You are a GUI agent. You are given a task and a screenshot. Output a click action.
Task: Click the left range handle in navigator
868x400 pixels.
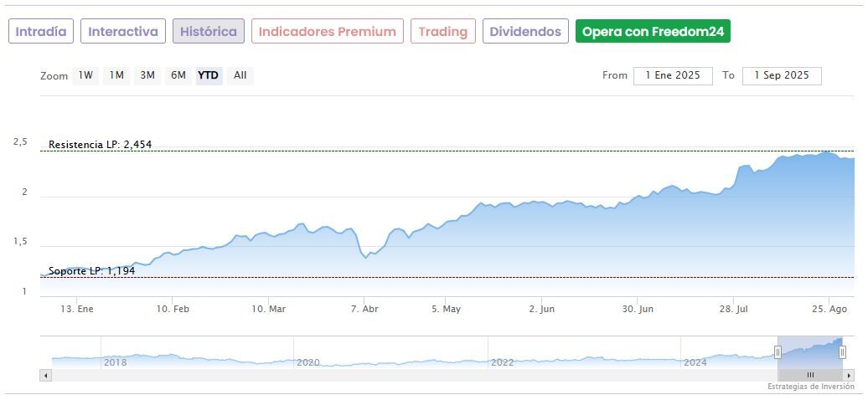778,352
